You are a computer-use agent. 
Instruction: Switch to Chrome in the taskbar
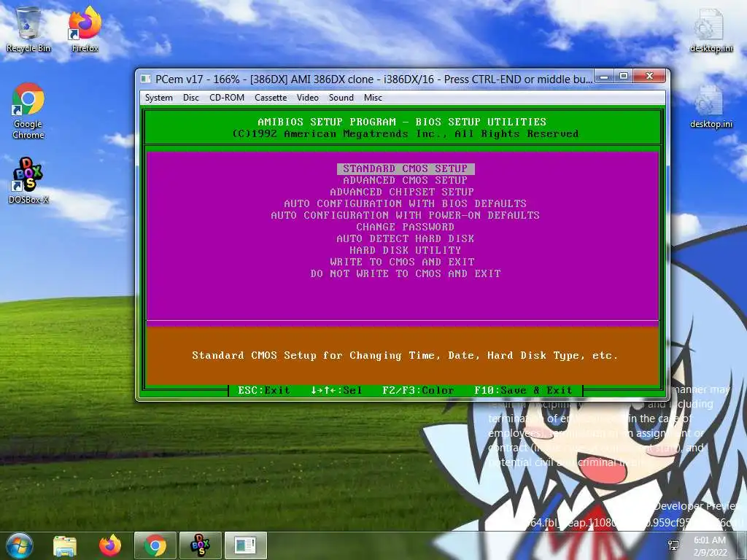[x=155, y=545]
